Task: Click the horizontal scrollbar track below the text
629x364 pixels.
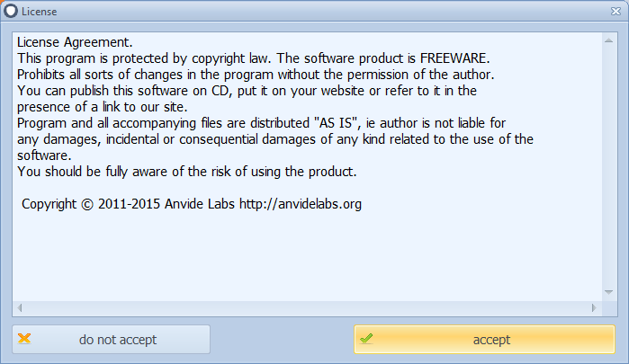Action: coord(306,307)
